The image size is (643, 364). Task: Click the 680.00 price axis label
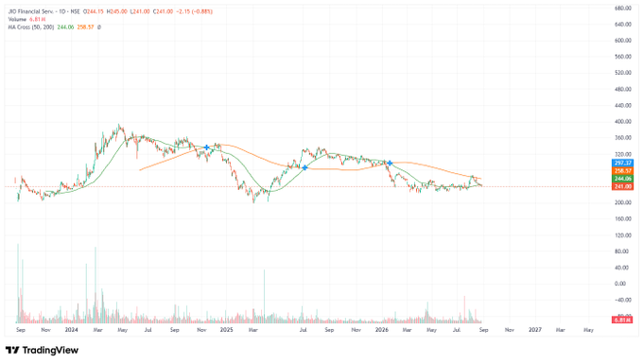point(623,9)
